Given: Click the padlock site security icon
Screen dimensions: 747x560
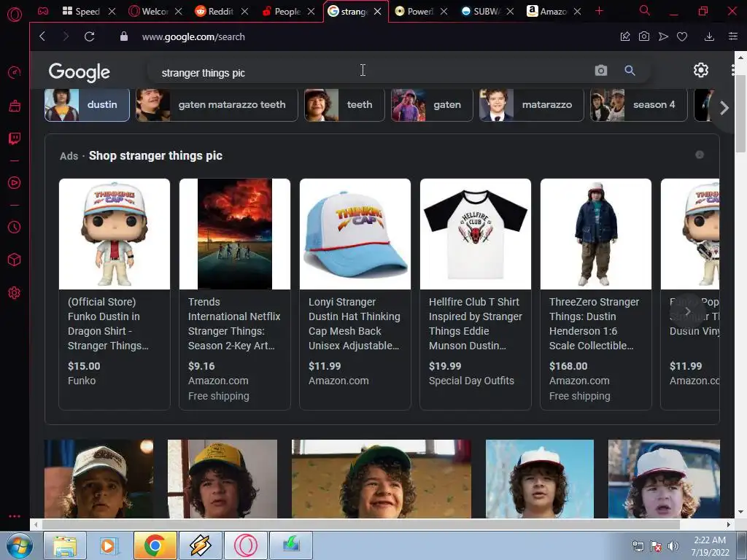Looking at the screenshot, I should pyautogui.click(x=124, y=36).
